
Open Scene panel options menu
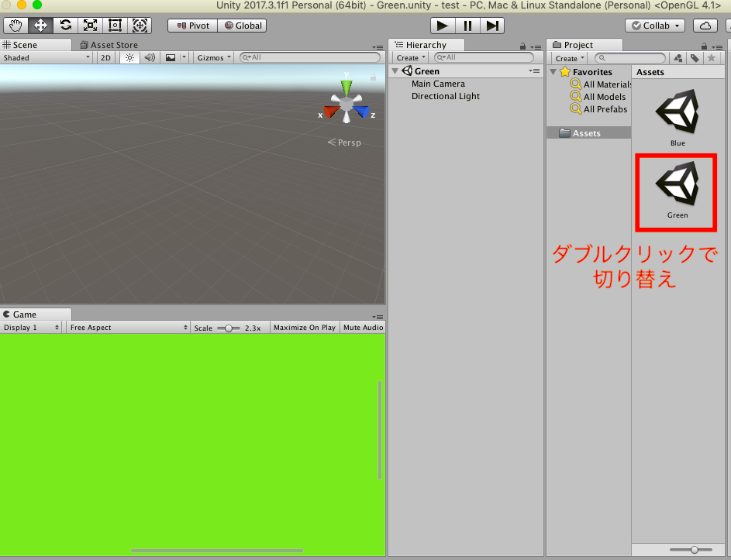click(x=378, y=47)
